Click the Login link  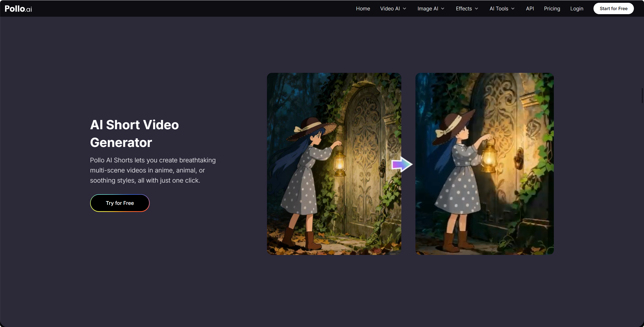point(577,9)
